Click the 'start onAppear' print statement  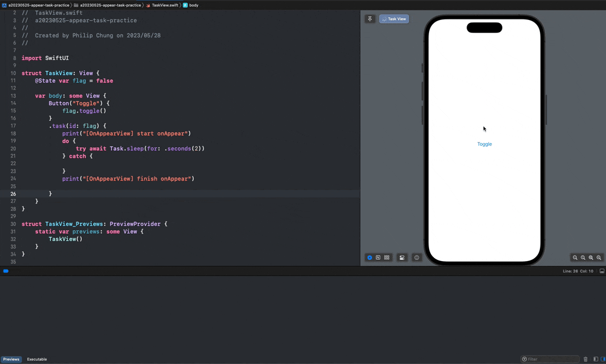127,134
